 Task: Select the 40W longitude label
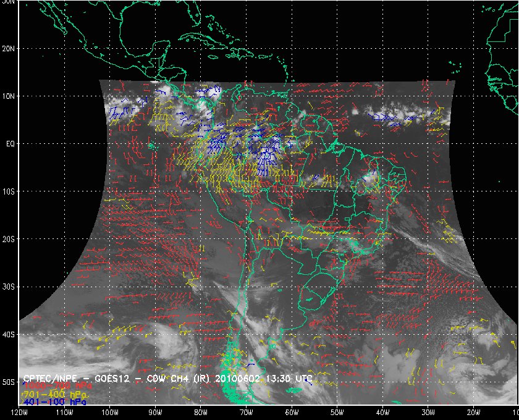pos(382,413)
